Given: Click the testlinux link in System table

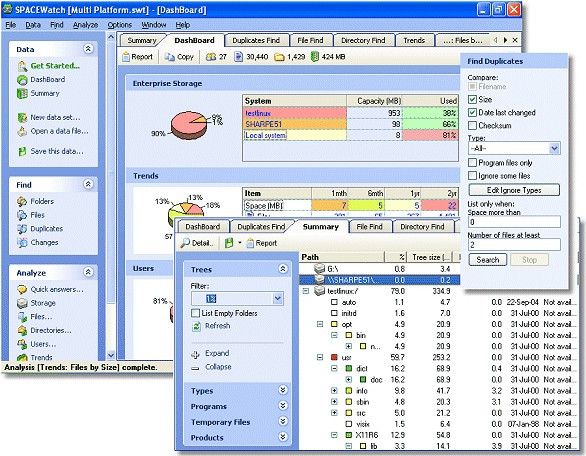Looking at the screenshot, I should pyautogui.click(x=258, y=113).
